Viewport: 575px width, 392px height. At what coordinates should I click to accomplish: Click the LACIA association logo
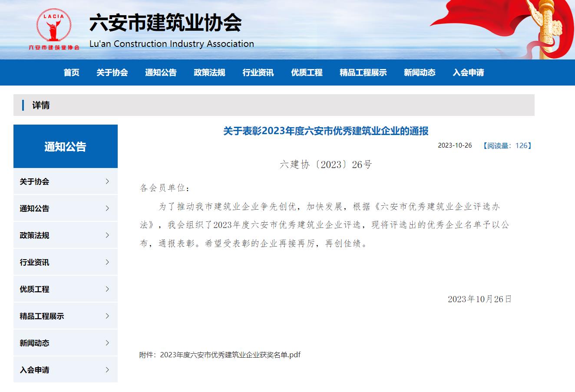click(54, 29)
